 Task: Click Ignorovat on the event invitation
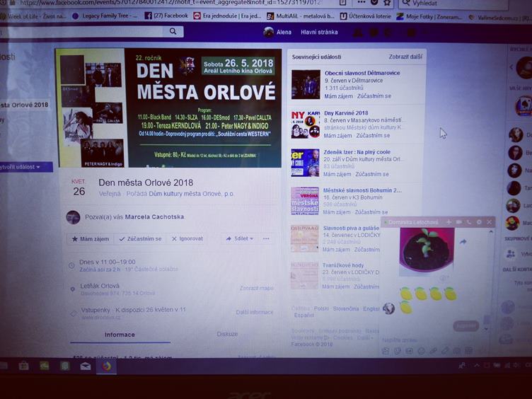(187, 239)
